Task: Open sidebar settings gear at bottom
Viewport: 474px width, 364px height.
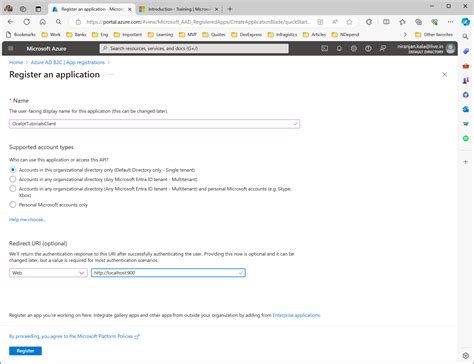Action: (466, 356)
